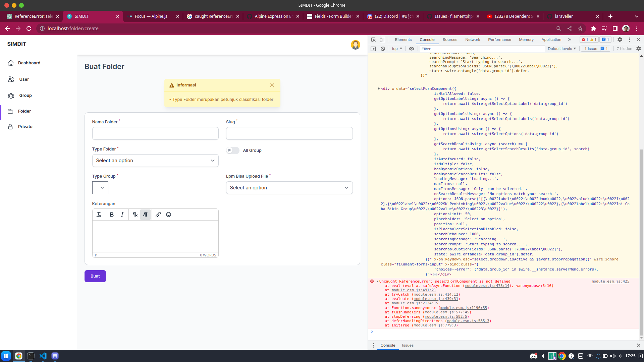Toggle the device toolbar icon in DevTools
The width and height of the screenshot is (644, 362).
pos(382,40)
